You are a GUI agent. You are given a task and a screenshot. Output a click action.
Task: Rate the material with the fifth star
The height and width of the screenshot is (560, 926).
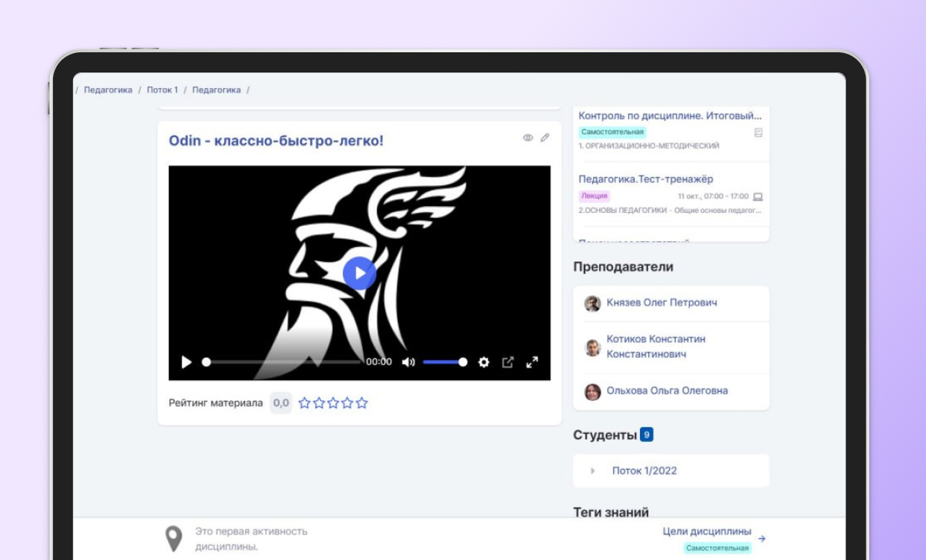coord(362,403)
